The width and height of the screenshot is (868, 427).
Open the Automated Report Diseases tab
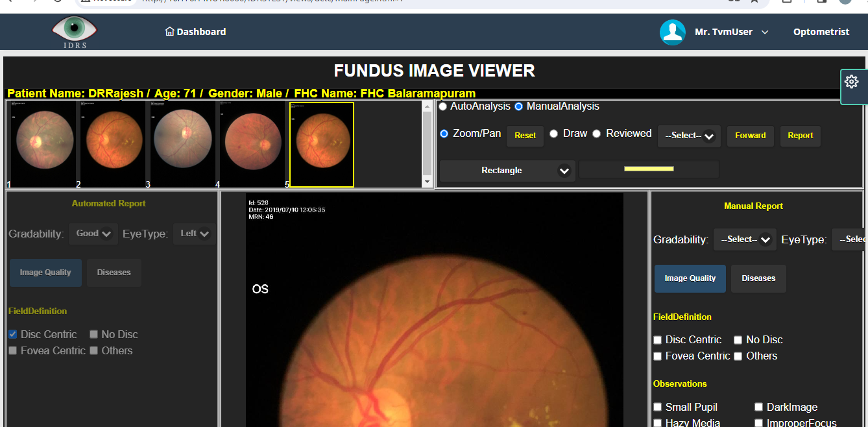coord(114,273)
